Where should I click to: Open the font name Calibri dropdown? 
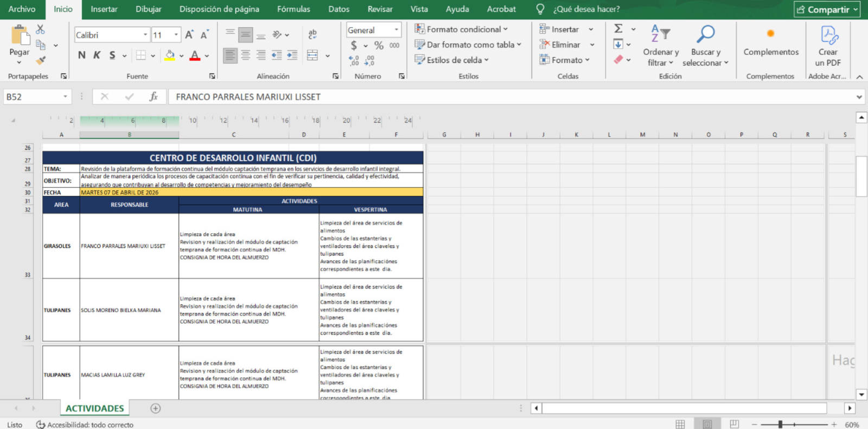145,35
